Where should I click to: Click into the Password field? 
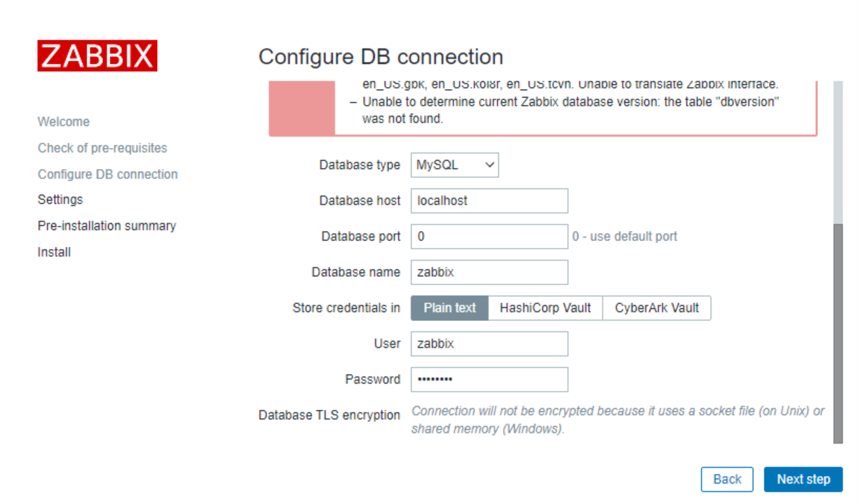[x=489, y=379]
